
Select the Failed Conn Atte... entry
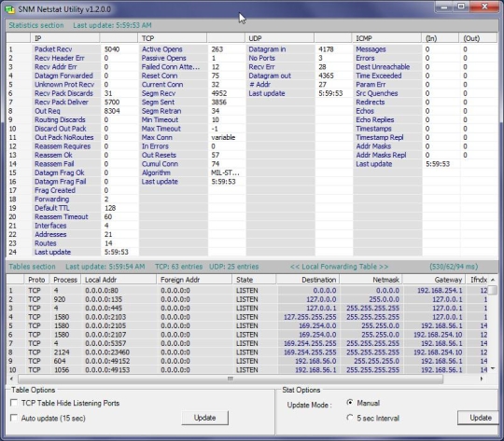[171, 67]
